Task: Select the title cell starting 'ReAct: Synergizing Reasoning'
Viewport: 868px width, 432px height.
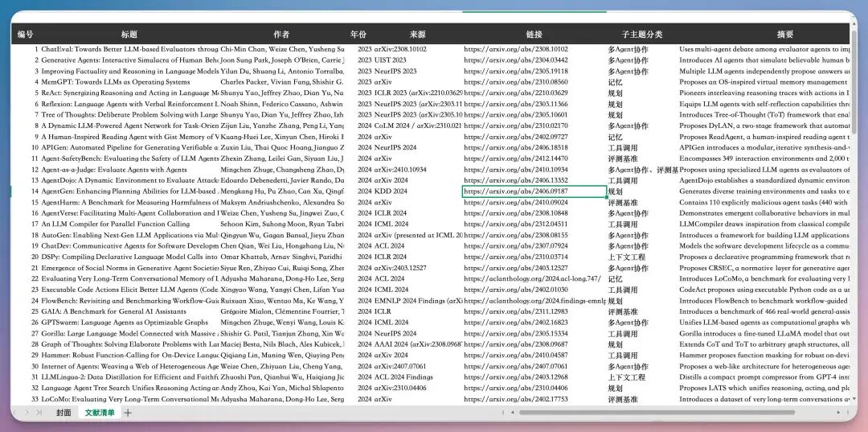Action: coord(129,93)
